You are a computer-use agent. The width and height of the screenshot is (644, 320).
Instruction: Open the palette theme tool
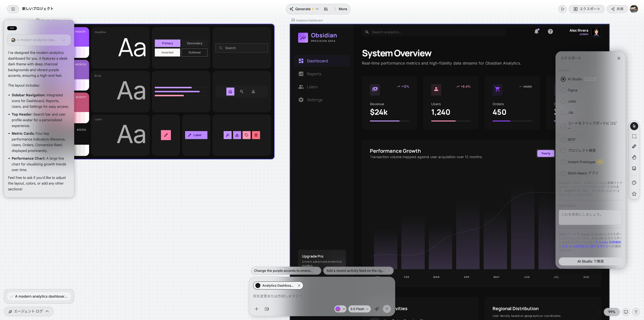click(634, 183)
